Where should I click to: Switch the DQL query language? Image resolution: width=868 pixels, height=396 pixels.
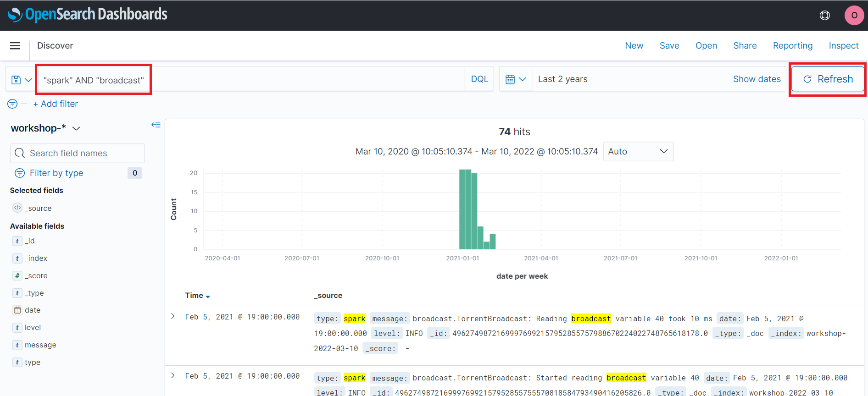pyautogui.click(x=479, y=79)
